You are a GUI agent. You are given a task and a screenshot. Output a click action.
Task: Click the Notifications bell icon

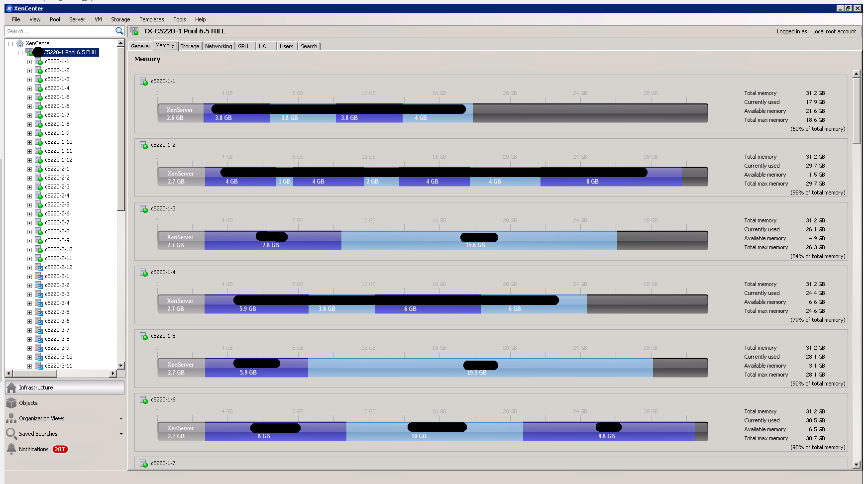(11, 449)
